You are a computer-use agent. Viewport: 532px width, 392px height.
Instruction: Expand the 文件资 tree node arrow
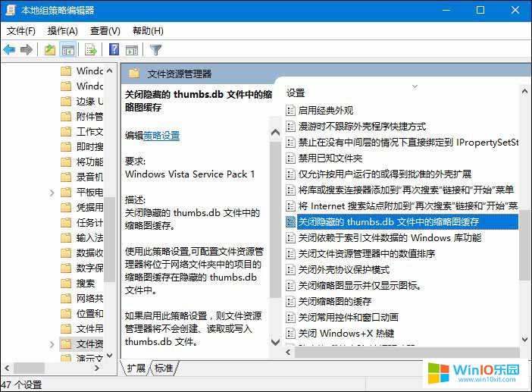(x=52, y=344)
